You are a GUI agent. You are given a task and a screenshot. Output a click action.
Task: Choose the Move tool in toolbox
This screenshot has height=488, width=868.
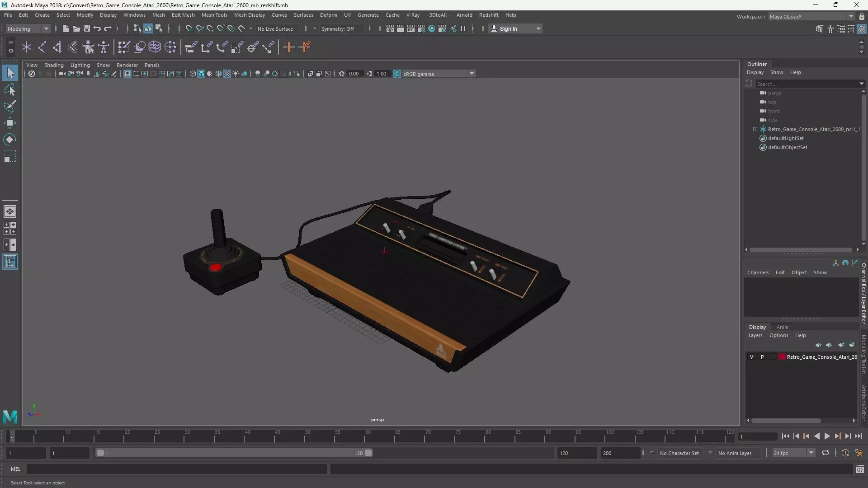tap(10, 123)
